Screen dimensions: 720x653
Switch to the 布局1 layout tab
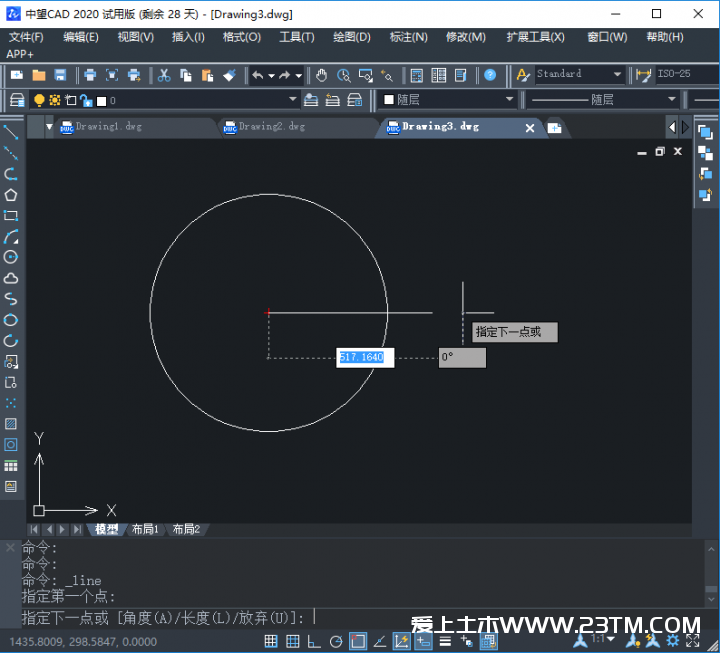tap(145, 529)
